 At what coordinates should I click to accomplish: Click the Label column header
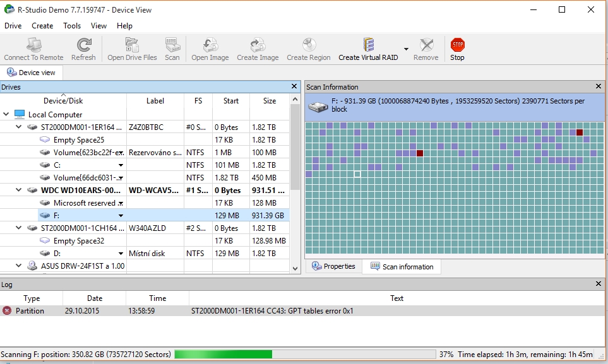pos(155,100)
